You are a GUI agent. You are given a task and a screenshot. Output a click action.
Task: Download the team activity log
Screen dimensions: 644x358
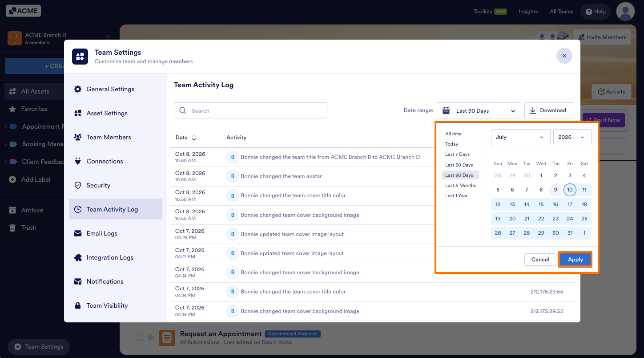click(549, 110)
